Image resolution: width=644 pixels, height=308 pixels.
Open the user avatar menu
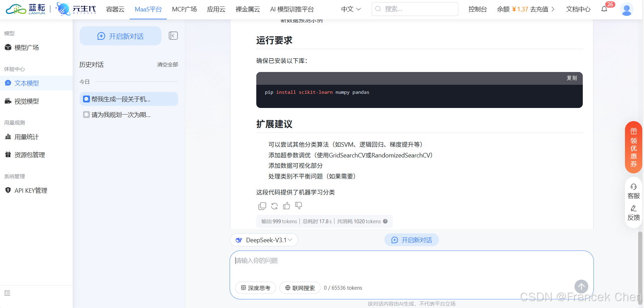tap(627, 9)
